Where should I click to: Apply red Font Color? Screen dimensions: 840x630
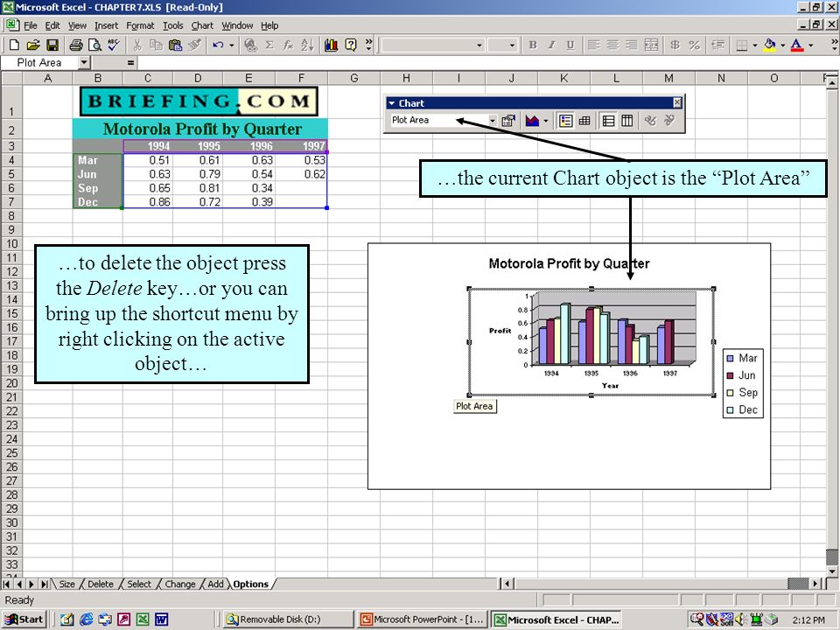(x=797, y=45)
